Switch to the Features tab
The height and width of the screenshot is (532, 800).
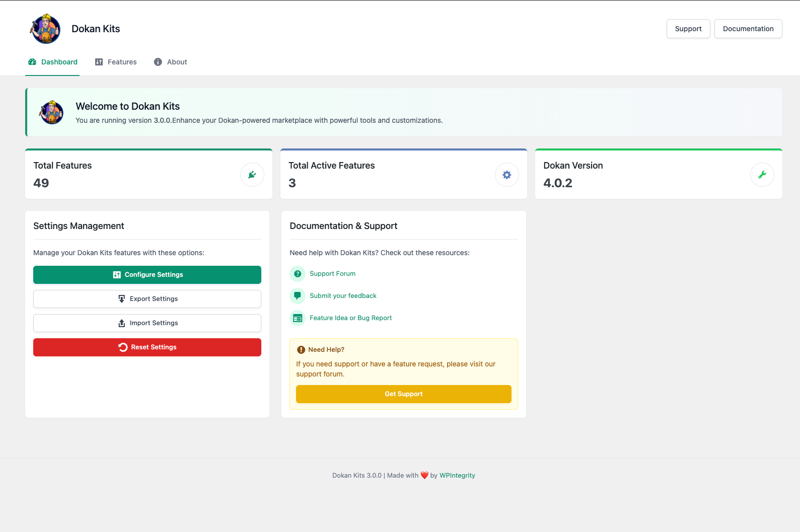pos(116,62)
